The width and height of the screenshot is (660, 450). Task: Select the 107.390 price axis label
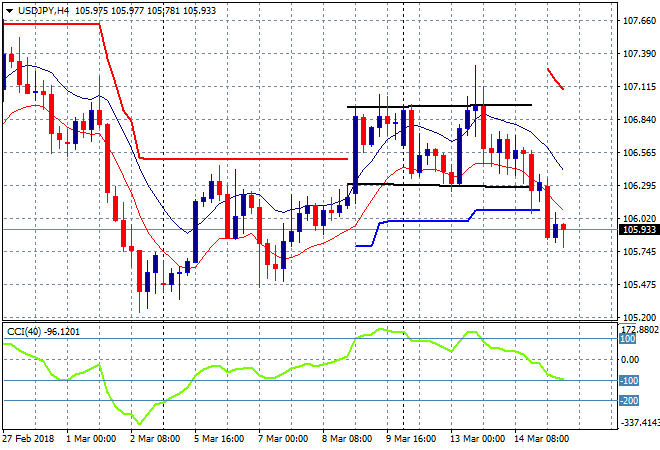[639, 54]
